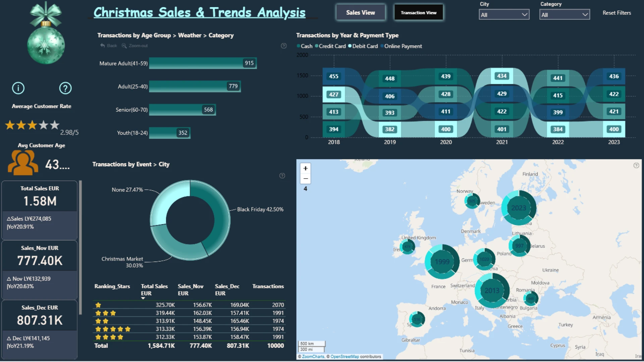Viewport: 644px width, 362px height.
Task: Click 43 average customer age value
Action: click(x=57, y=165)
